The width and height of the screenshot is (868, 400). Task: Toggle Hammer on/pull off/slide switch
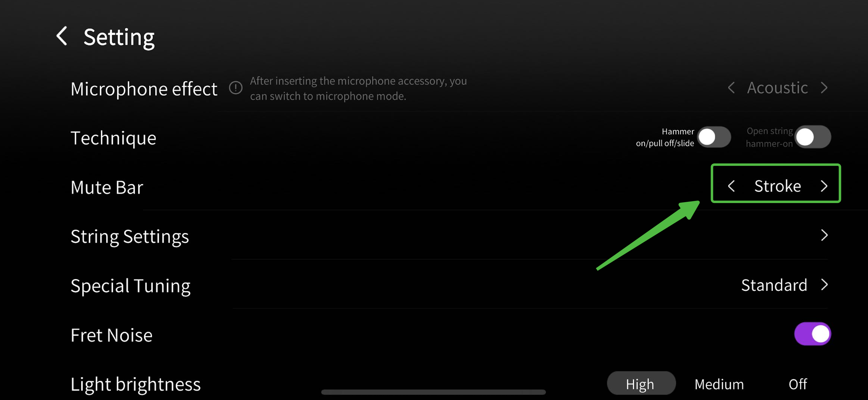[714, 137]
